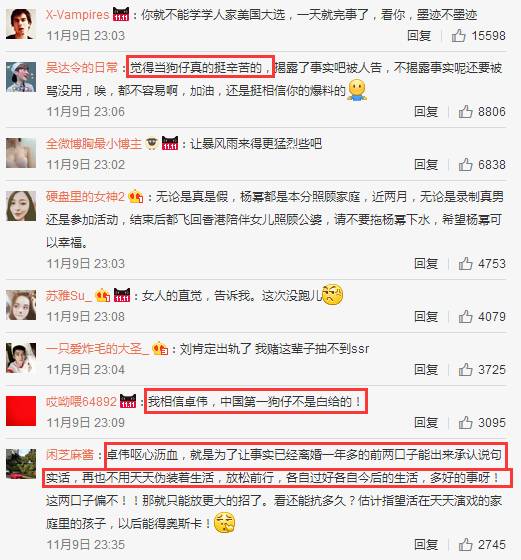Visit 一只爱炸毛的大圣_ profile via username
Viewport: 521px width, 560px height.
(97, 349)
